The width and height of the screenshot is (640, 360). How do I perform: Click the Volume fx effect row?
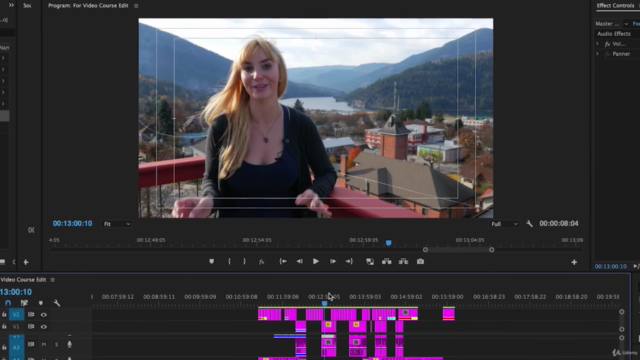pyautogui.click(x=616, y=44)
